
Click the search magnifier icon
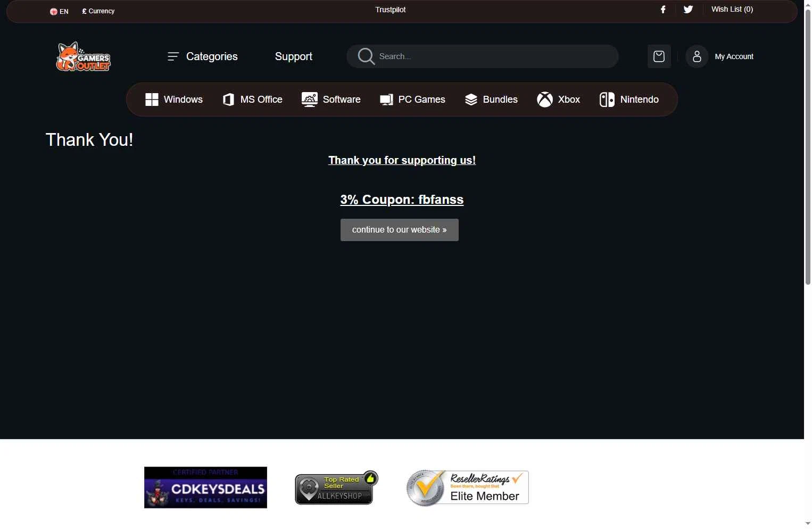(x=366, y=56)
